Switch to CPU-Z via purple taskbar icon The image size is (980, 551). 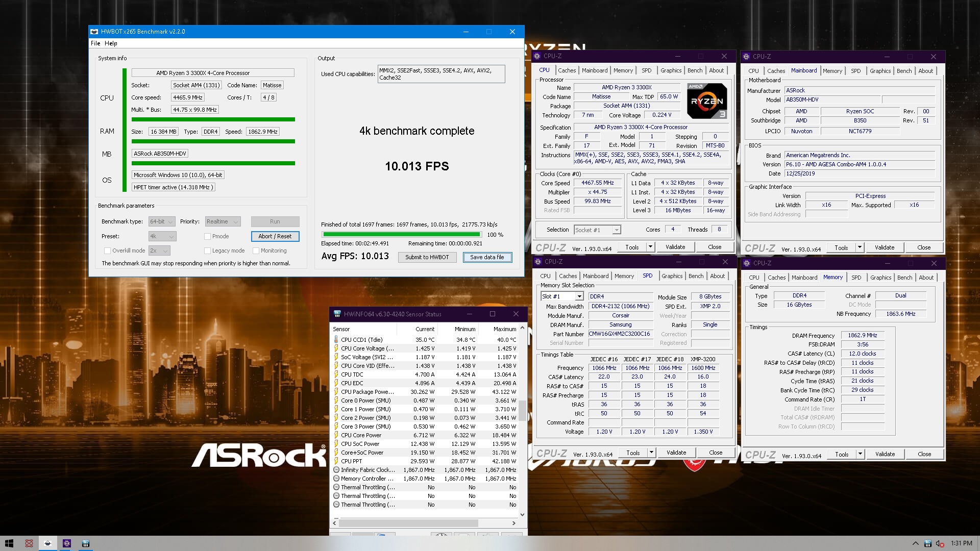pos(67,543)
